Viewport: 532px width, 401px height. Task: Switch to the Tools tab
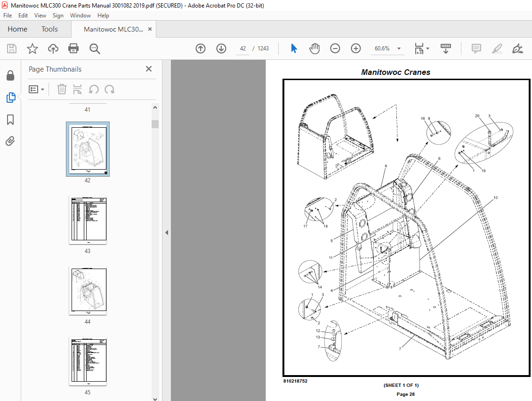pos(49,29)
